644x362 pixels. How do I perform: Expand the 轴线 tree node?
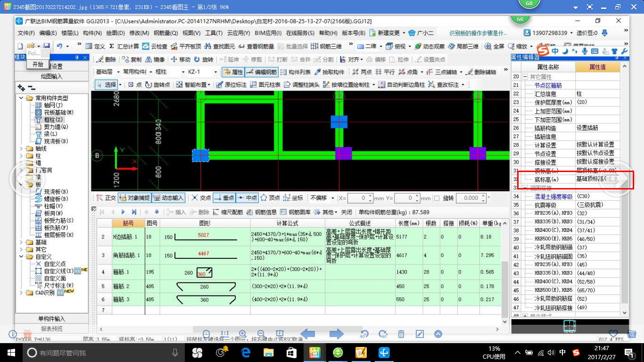pyautogui.click(x=22, y=148)
